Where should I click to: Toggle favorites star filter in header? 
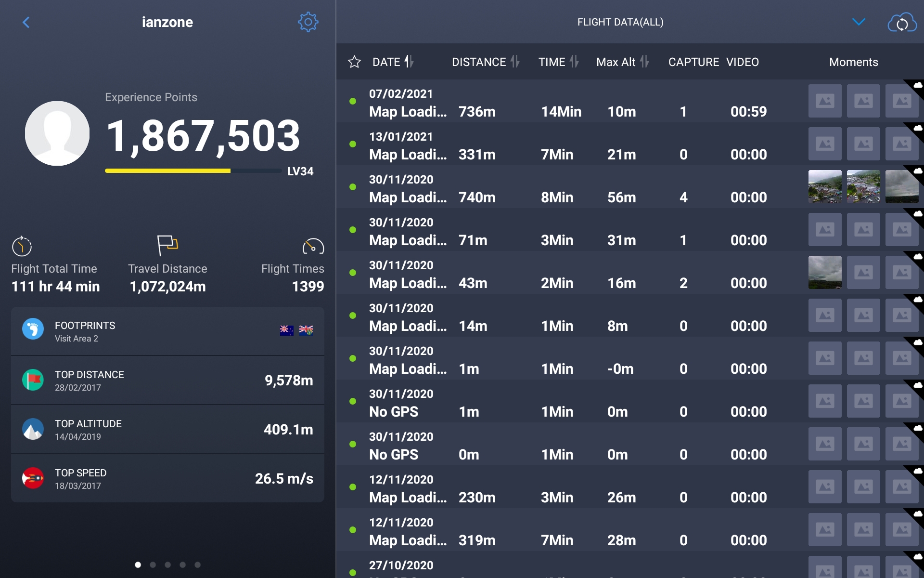pos(354,62)
